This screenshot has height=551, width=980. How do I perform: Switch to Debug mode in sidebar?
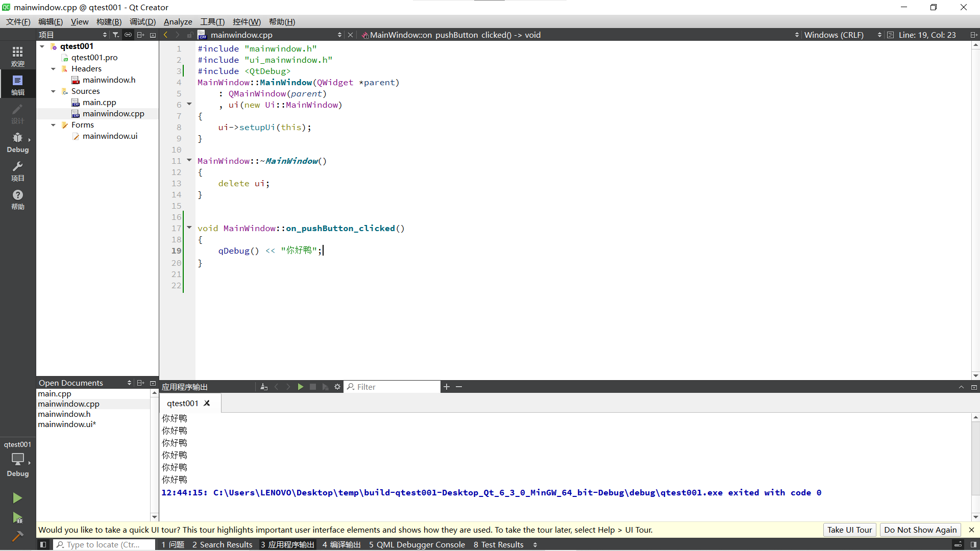pos(17,142)
